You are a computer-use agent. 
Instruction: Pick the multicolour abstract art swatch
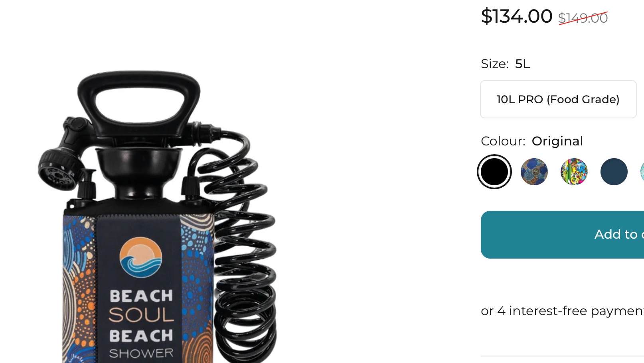[574, 172]
